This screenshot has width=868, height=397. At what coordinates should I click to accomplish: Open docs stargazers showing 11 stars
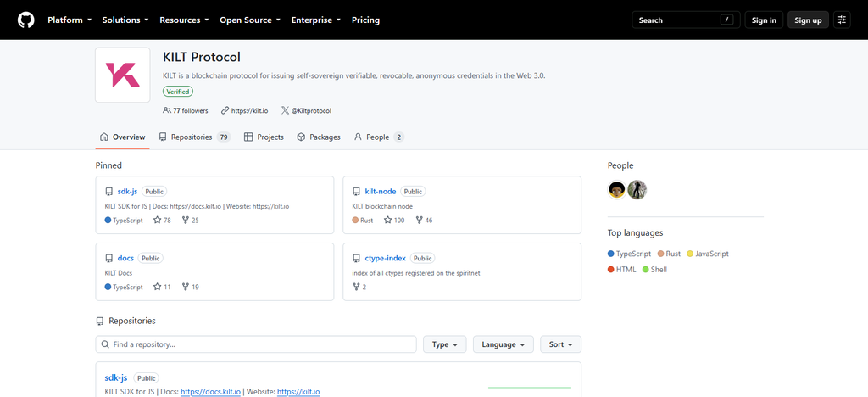pos(162,287)
